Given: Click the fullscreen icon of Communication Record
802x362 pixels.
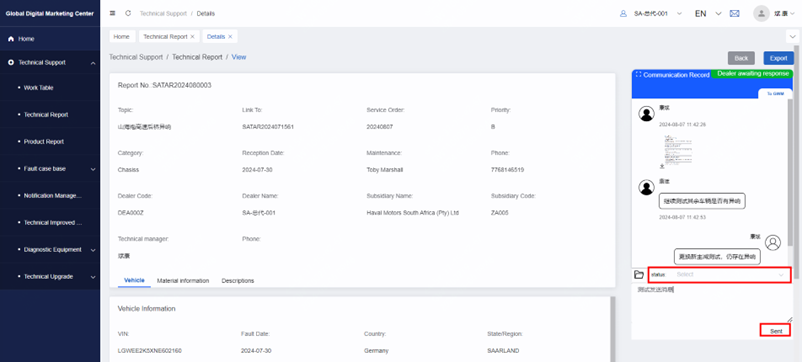Looking at the screenshot, I should click(x=638, y=75).
